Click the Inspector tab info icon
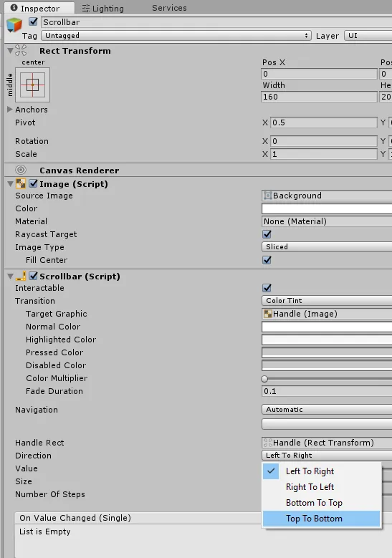Screen dimensions: 392x558 point(14,7)
